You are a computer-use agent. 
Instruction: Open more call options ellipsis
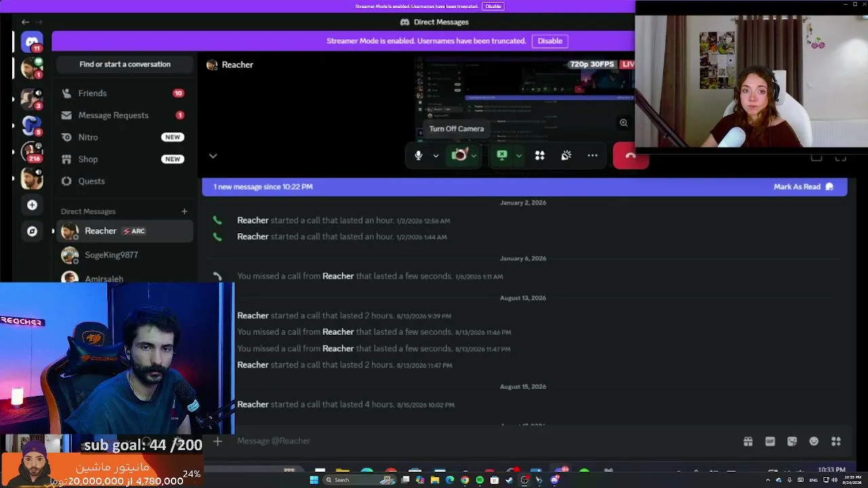coord(593,155)
